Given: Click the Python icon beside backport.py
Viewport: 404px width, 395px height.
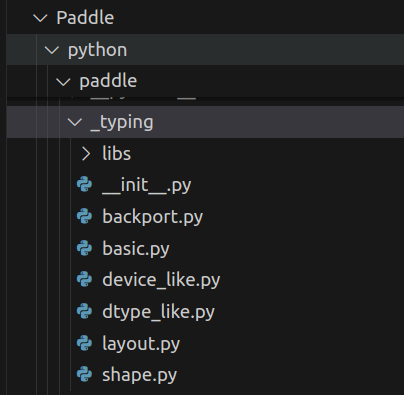Looking at the screenshot, I should (x=84, y=216).
